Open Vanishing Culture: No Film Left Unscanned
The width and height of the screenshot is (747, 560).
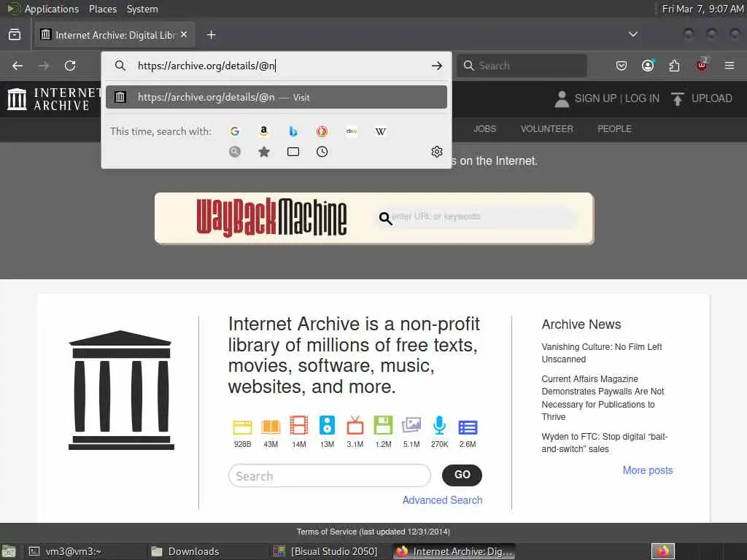point(601,353)
